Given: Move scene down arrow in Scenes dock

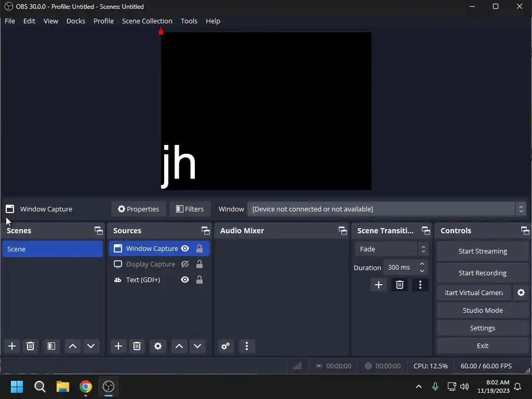Looking at the screenshot, I should click(91, 346).
